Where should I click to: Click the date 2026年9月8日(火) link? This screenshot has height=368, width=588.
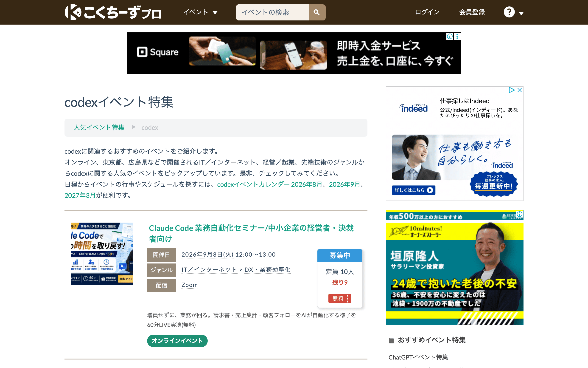click(x=207, y=255)
